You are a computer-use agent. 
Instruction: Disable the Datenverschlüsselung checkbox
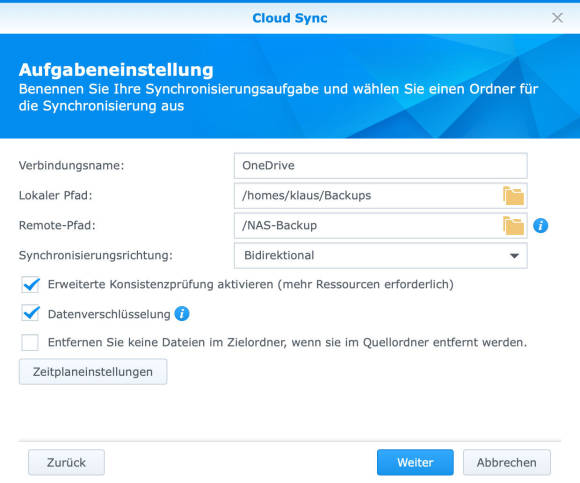click(x=30, y=314)
